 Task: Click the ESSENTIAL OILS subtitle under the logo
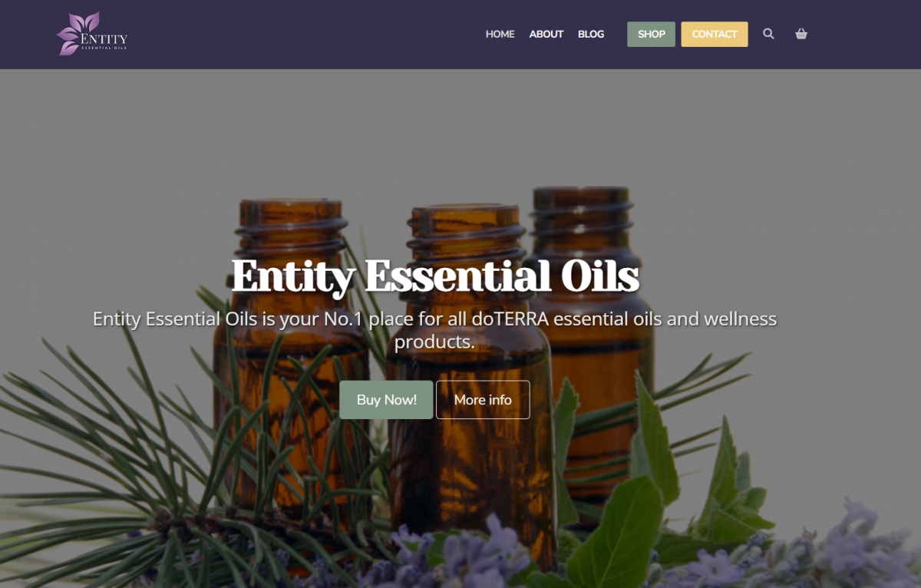[104, 48]
